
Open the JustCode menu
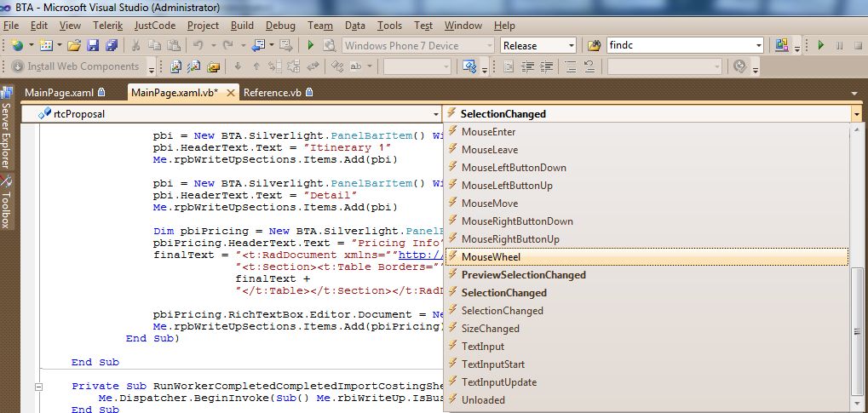(154, 26)
